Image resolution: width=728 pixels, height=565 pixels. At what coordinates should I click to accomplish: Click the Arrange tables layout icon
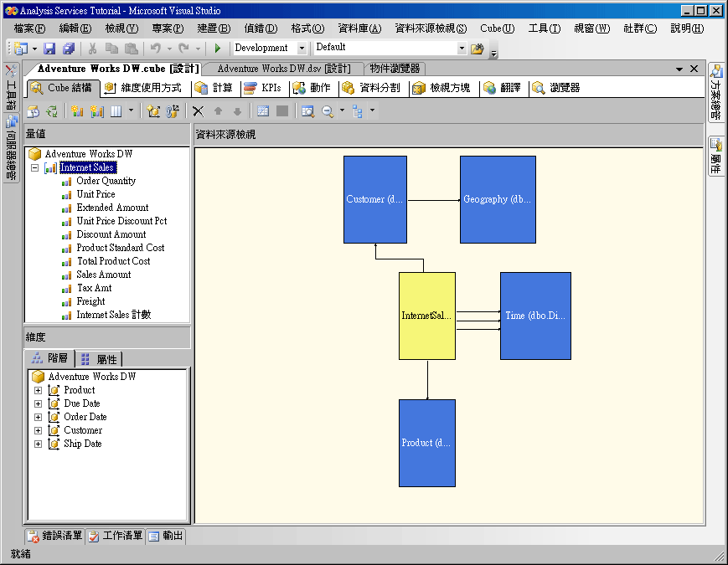click(x=357, y=111)
